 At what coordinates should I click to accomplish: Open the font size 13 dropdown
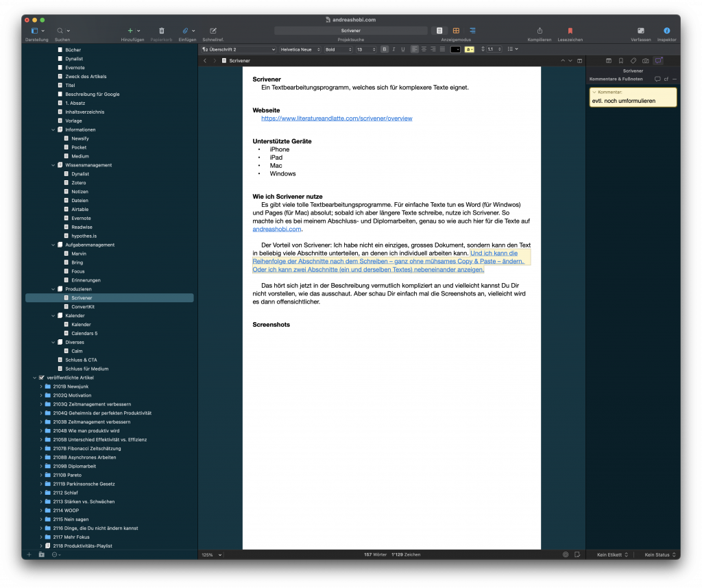[366, 49]
